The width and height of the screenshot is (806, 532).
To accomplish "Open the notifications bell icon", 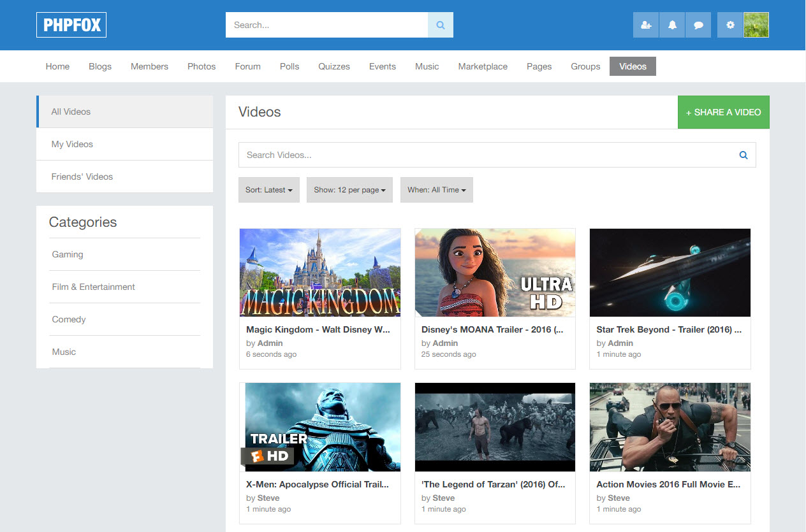I will [671, 25].
